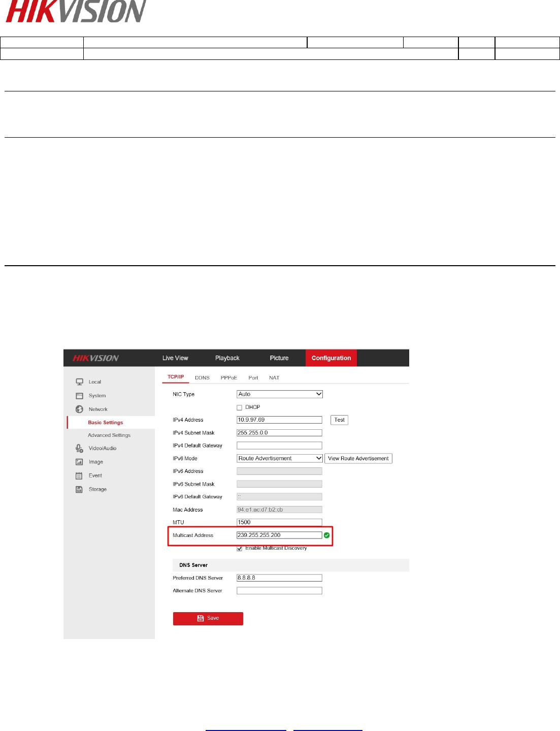The height and width of the screenshot is (731, 560).
Task: Click the IPv4 Default Gateway field
Action: (x=279, y=446)
